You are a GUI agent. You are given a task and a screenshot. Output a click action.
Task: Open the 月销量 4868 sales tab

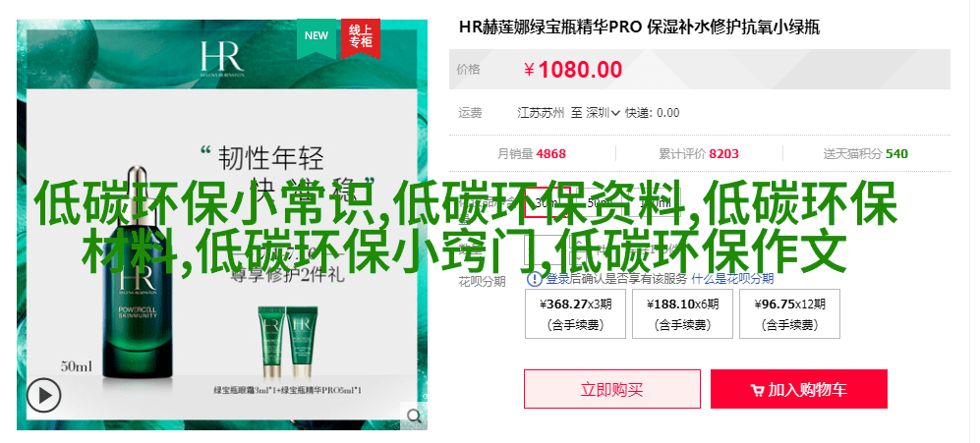point(532,153)
